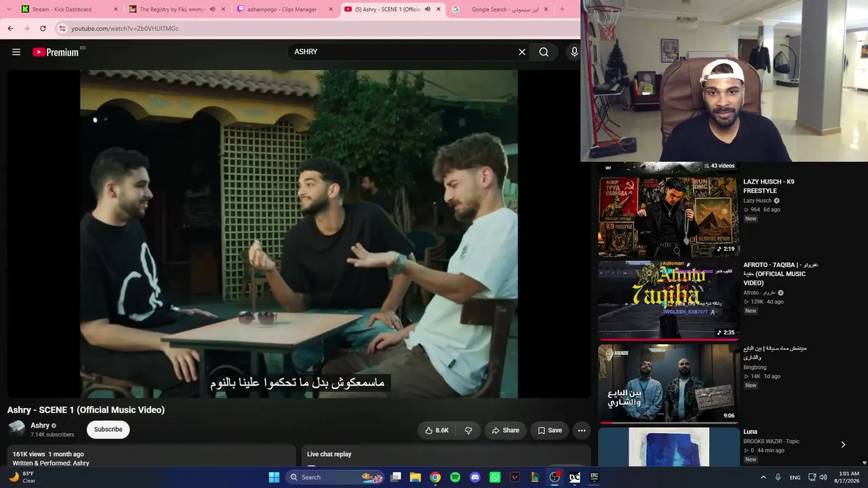
Task: Close the Stream - Kick Dashboard tab
Action: [115, 9]
